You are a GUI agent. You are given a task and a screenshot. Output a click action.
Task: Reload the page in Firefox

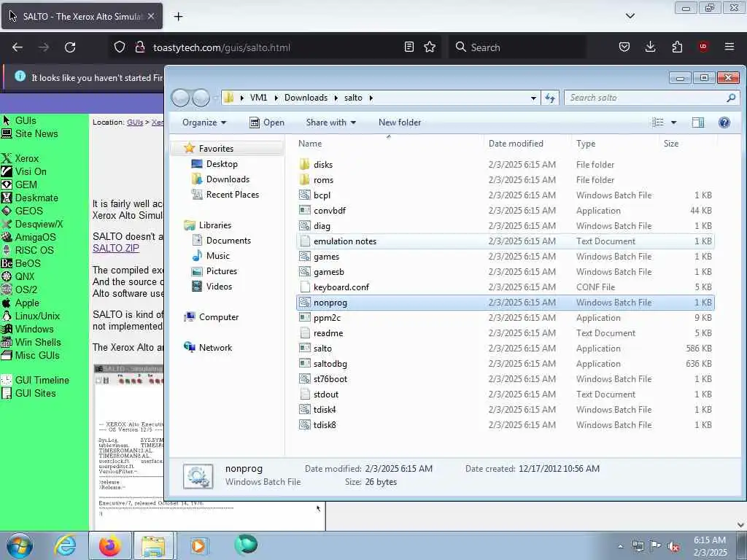pos(70,47)
